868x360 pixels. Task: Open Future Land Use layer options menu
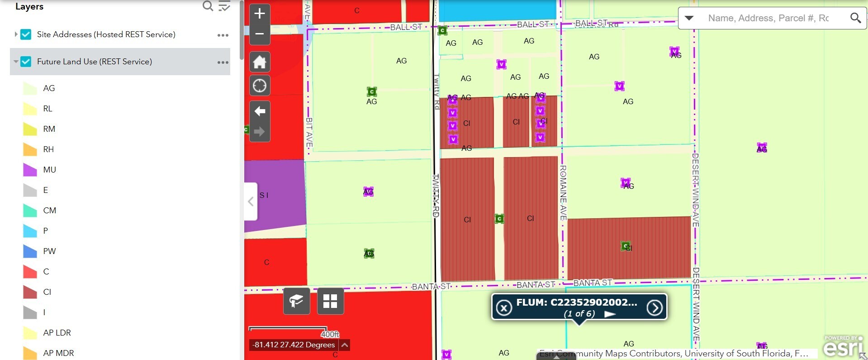[x=223, y=62]
